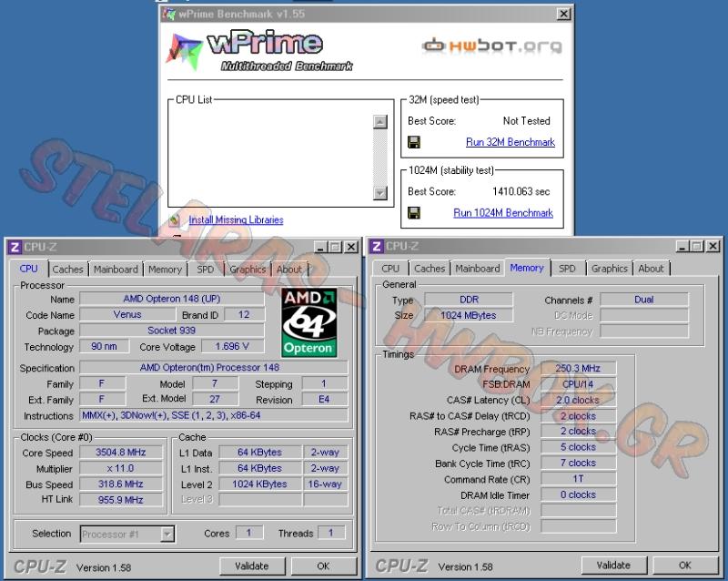Close the wPrime Benchmark window
The height and width of the screenshot is (581, 728).
pyautogui.click(x=563, y=14)
